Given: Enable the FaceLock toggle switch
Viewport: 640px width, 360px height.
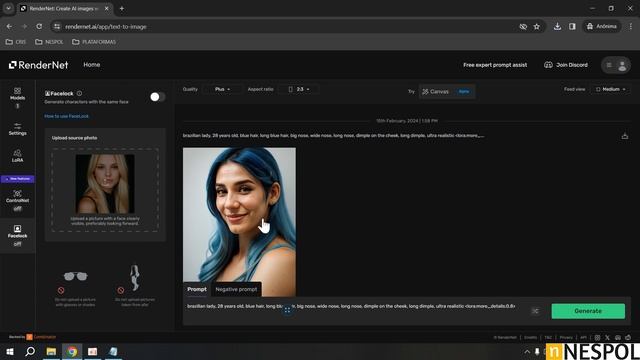Looking at the screenshot, I should [x=158, y=97].
